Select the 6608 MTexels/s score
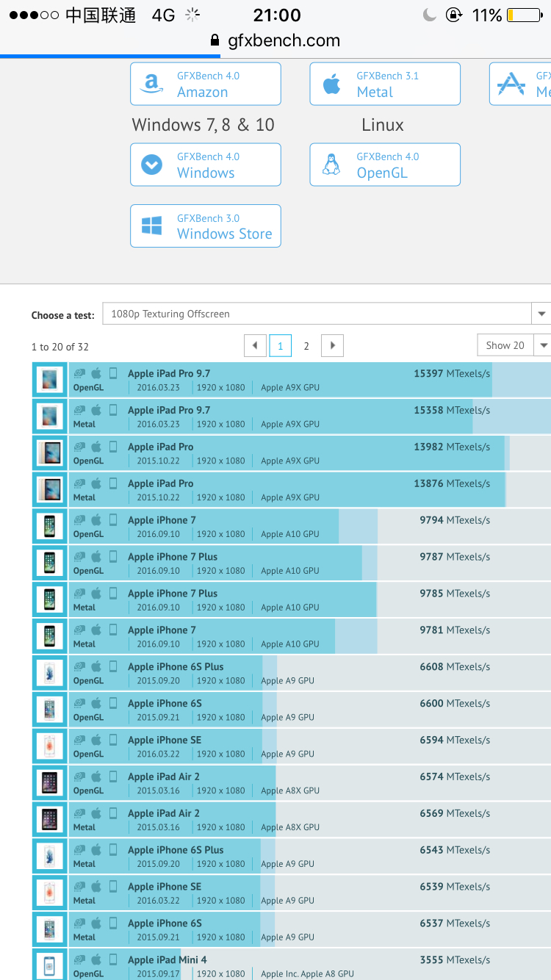Image resolution: width=551 pixels, height=980 pixels. point(455,666)
